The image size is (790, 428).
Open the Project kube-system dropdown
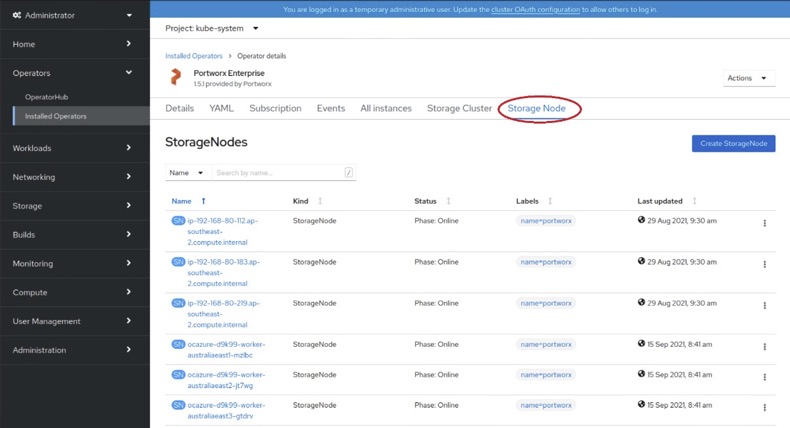click(212, 28)
